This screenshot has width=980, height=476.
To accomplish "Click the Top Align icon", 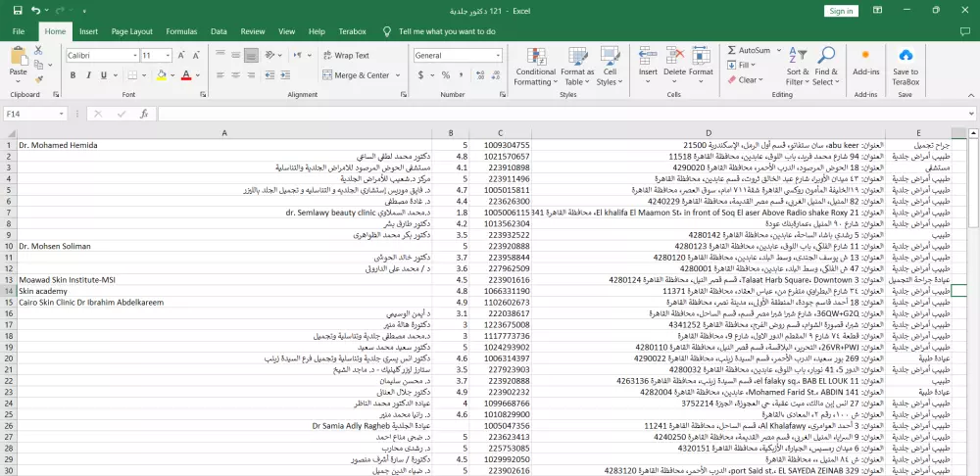I will click(x=220, y=56).
